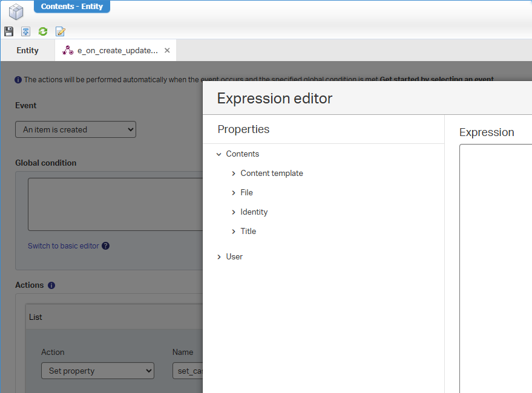Click the green Refresh icon
The height and width of the screenshot is (393, 532).
(x=43, y=31)
